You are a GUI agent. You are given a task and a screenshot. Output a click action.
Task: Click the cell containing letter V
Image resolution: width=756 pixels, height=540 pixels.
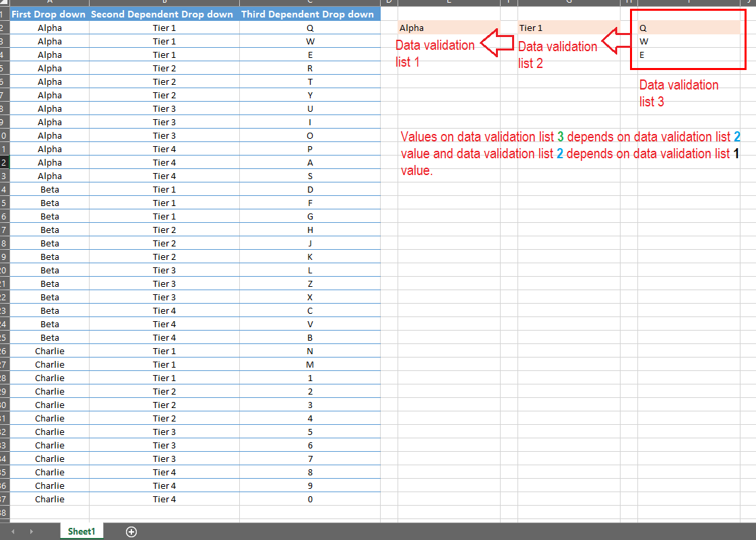click(x=310, y=325)
